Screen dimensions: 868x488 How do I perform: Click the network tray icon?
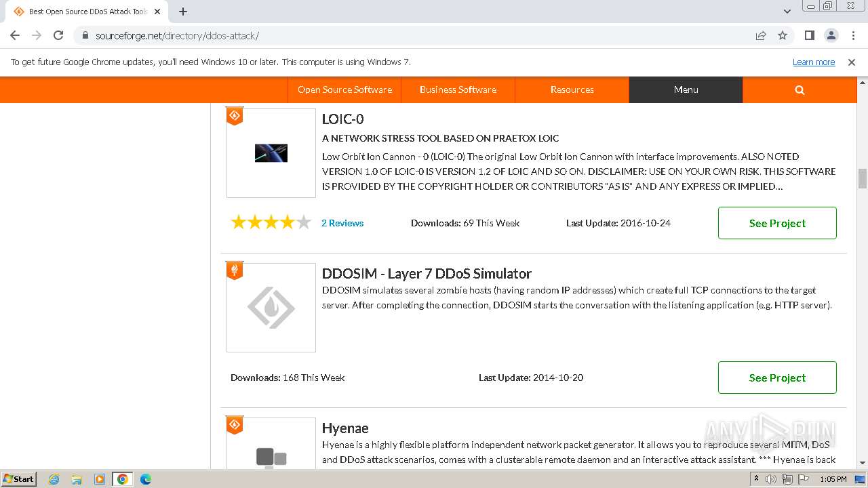[787, 479]
